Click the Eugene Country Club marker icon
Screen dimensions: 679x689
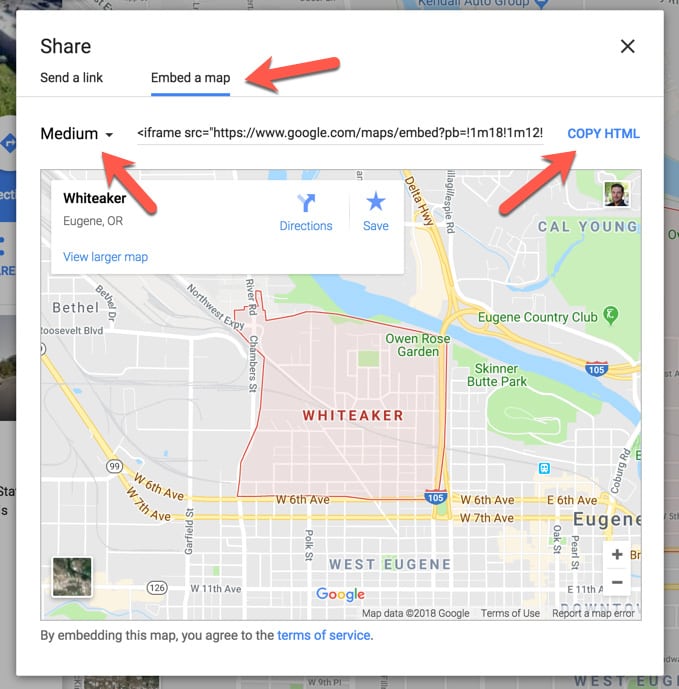click(x=611, y=315)
